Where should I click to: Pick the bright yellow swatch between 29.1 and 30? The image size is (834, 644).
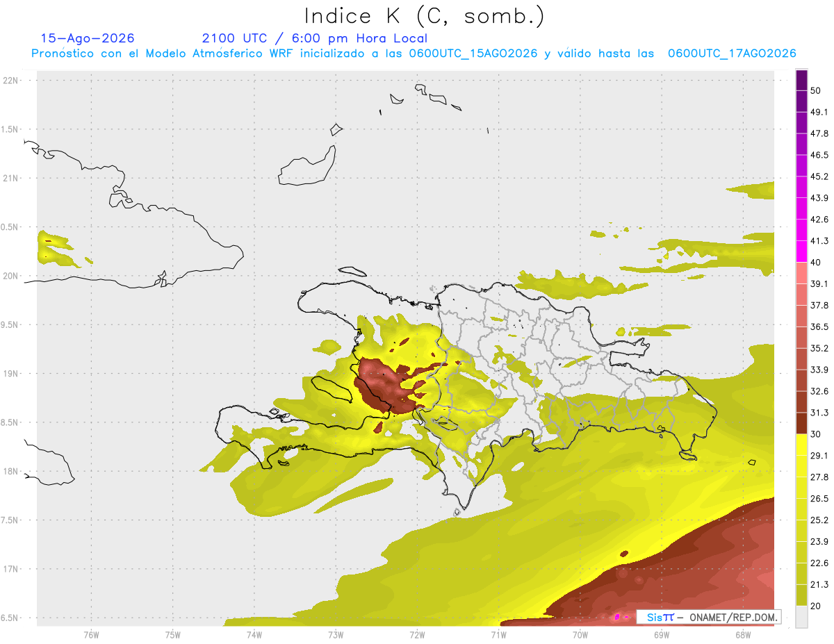[802, 445]
